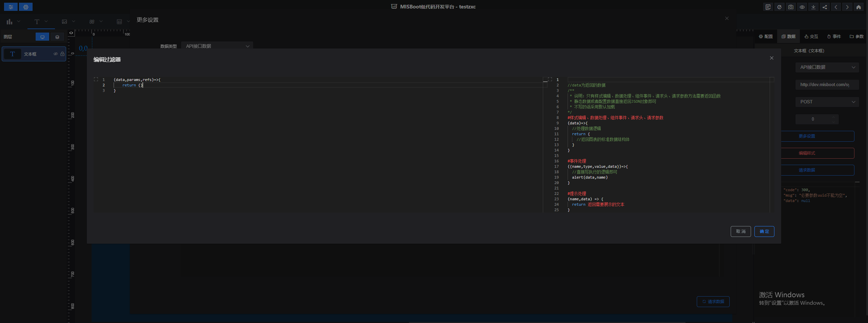Viewport: 868px width, 323px height.
Task: Select the 文本框 layer row
Action: (34, 54)
